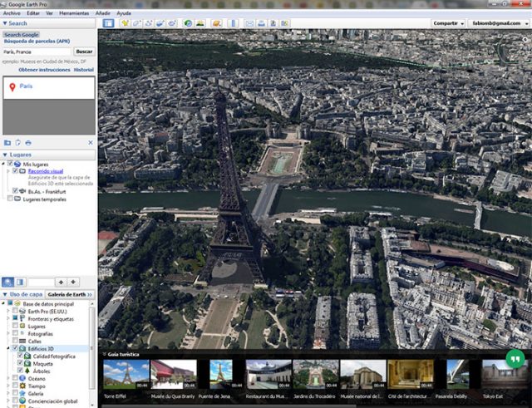Open the ruler measurement tool
Viewport: 532px width, 408px height.
pos(233,23)
